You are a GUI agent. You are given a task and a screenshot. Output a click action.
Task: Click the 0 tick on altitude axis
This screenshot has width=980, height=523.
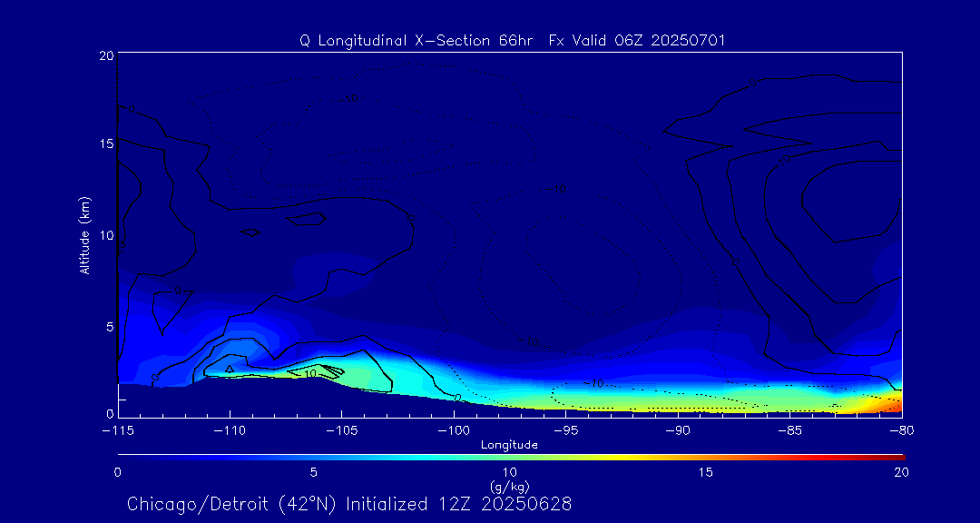pos(110,413)
